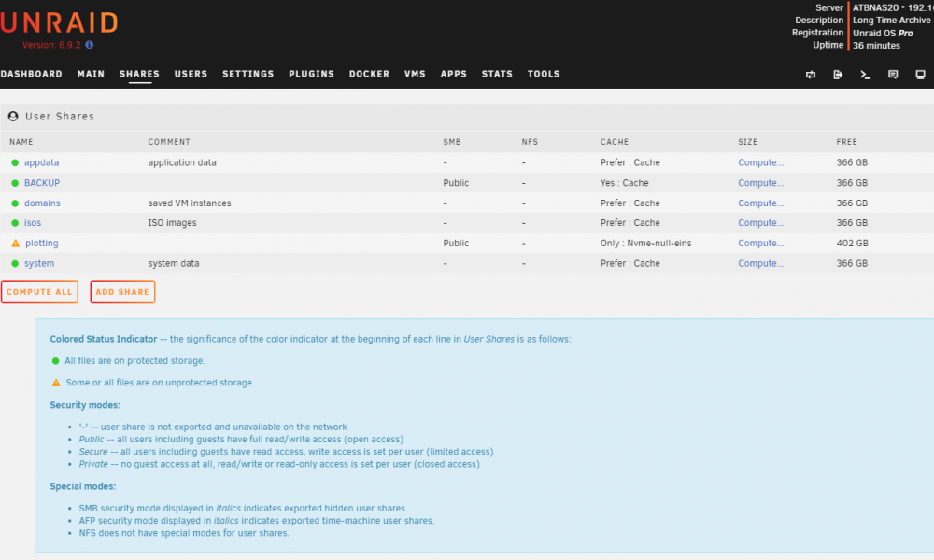
Task: Open the VMs tab
Action: point(415,74)
